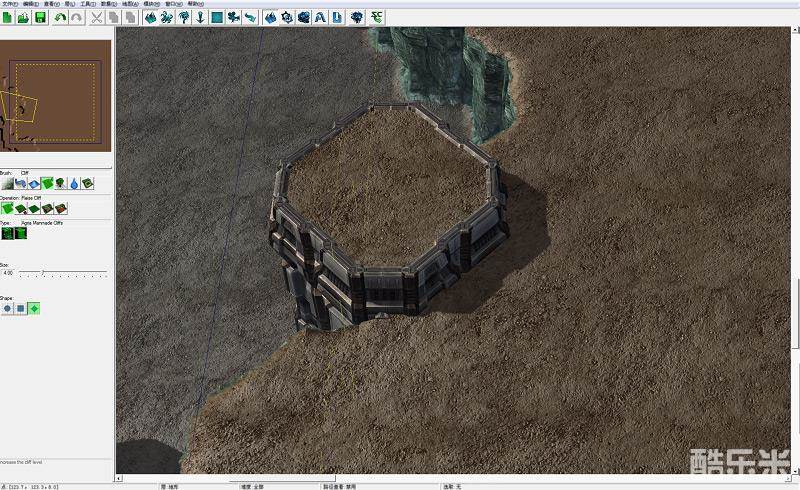Save the map with the floppy disk icon
Screen dimensions: 800x490
coord(40,18)
